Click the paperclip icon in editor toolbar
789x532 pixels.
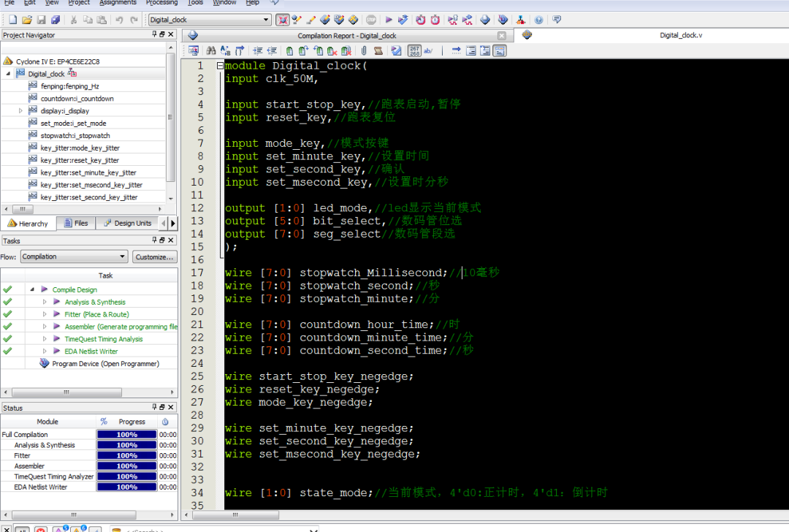coord(363,50)
